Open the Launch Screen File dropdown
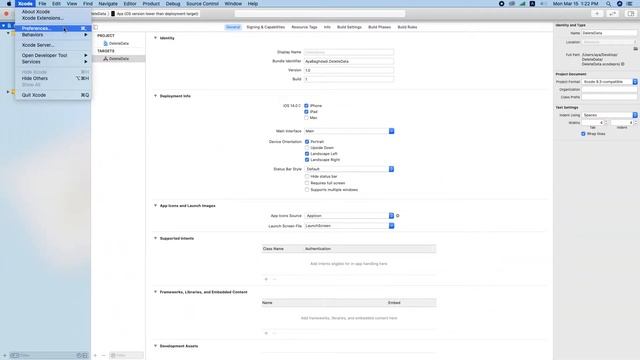This screenshot has width=640, height=360. pos(349,226)
